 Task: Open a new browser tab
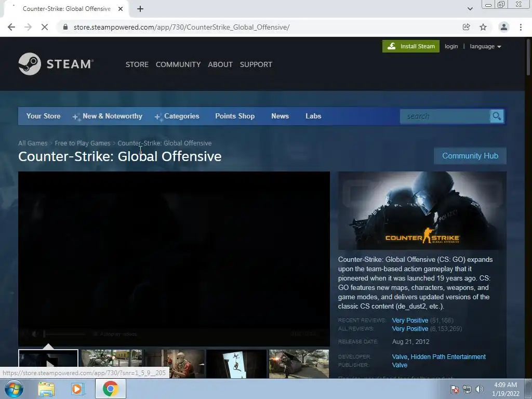coord(140,9)
